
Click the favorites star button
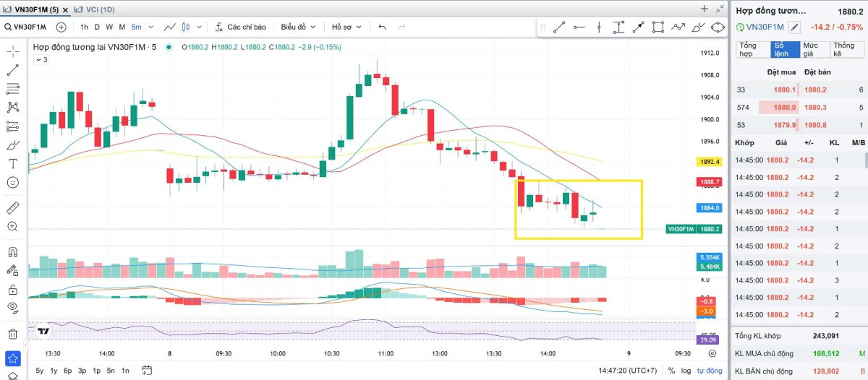coord(12,358)
